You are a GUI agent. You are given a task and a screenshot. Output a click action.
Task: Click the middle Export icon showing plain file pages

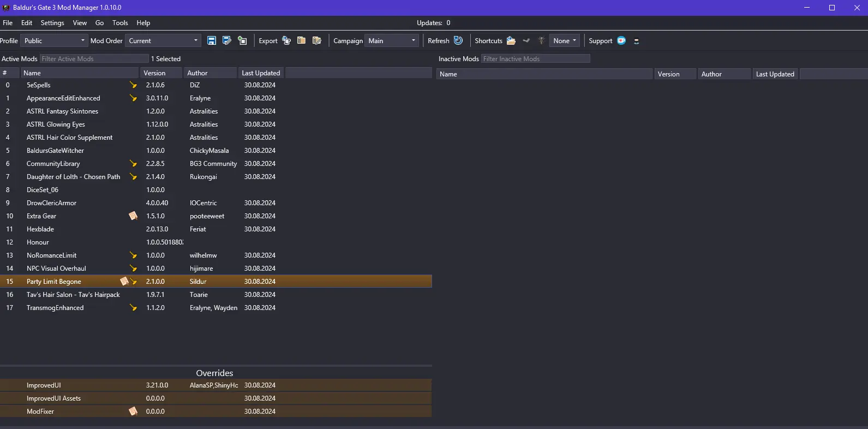[301, 41]
